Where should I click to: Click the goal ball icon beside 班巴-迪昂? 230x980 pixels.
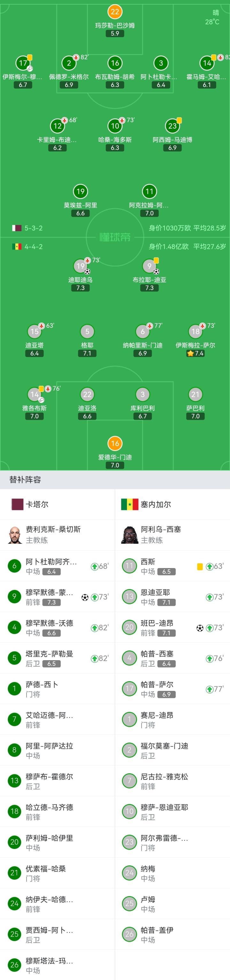click(200, 628)
